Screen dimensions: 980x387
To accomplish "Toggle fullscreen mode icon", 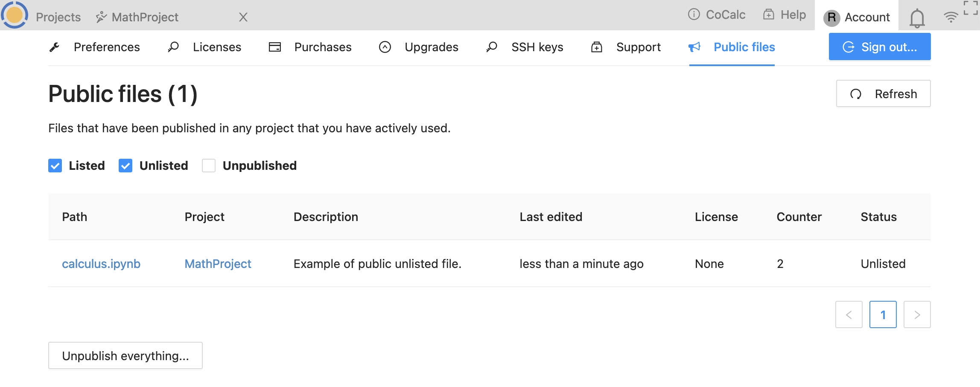I will (x=970, y=8).
